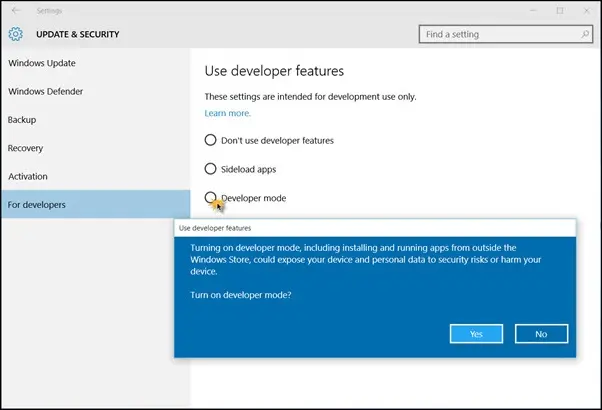Screen dimensions: 602x410
Task: Click 'These settings are intended for development' text
Action: pos(310,97)
